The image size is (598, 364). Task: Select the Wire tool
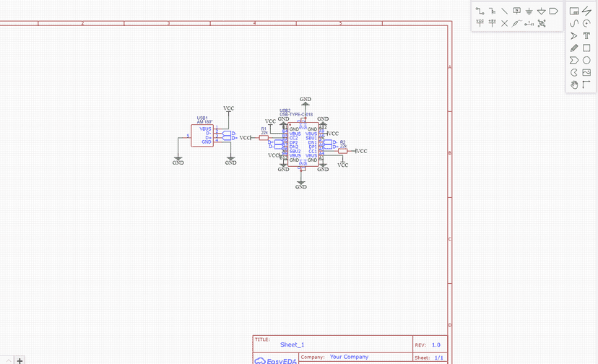click(480, 11)
